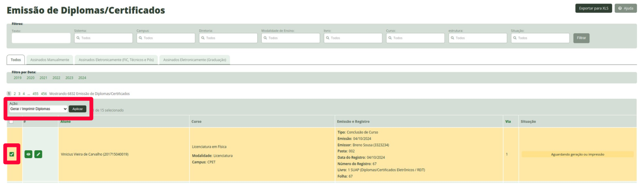Click the Filtrar button
The height and width of the screenshot is (186, 644).
point(581,38)
